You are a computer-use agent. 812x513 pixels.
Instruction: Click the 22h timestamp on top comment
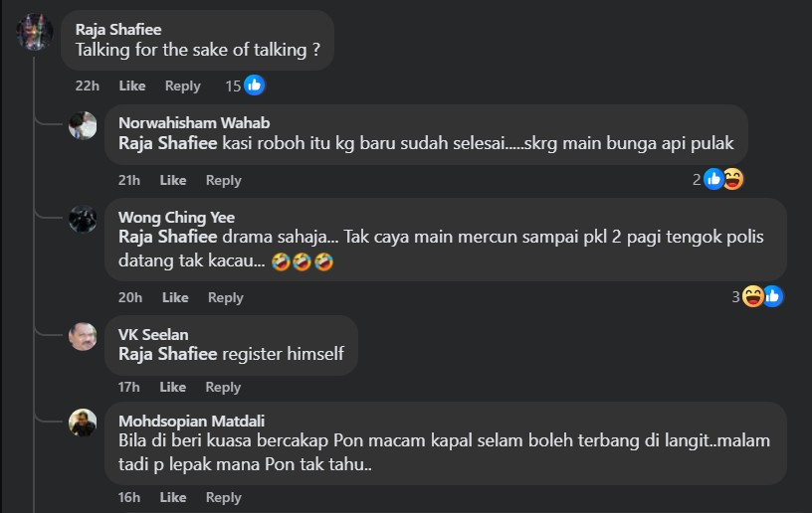pos(87,85)
